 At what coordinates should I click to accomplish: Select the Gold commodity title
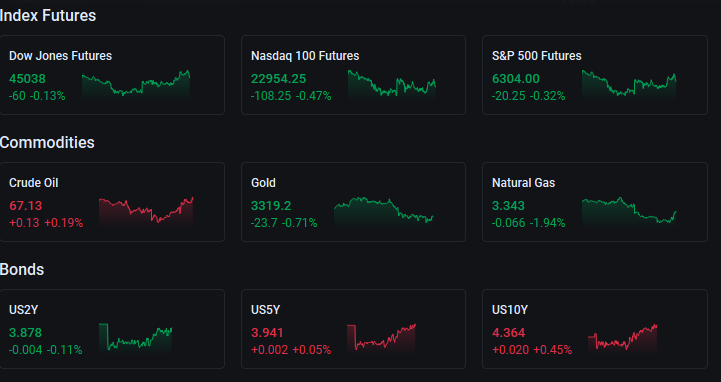263,182
